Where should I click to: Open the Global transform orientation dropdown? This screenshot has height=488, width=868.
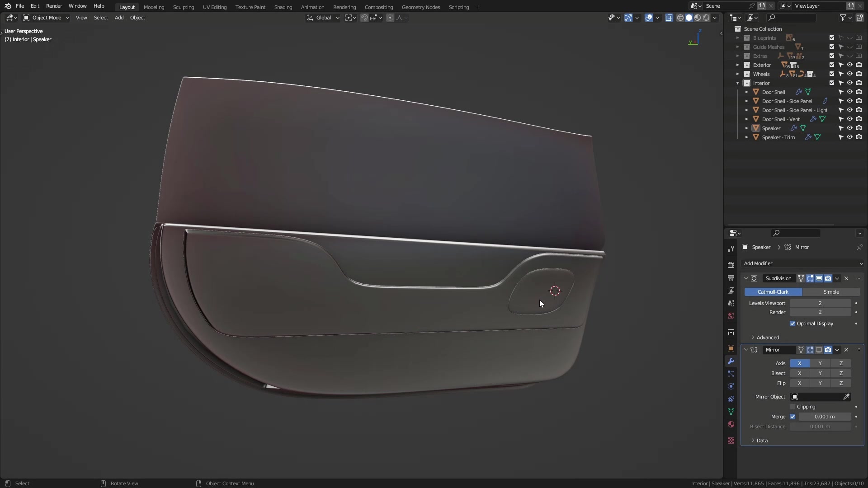pos(323,18)
